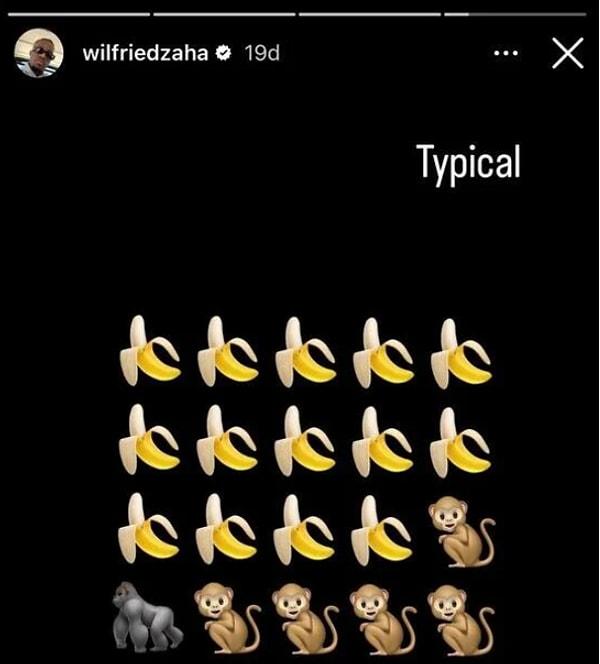Select the last banana in the top row
Screen dimensions: 600x664
[461, 353]
